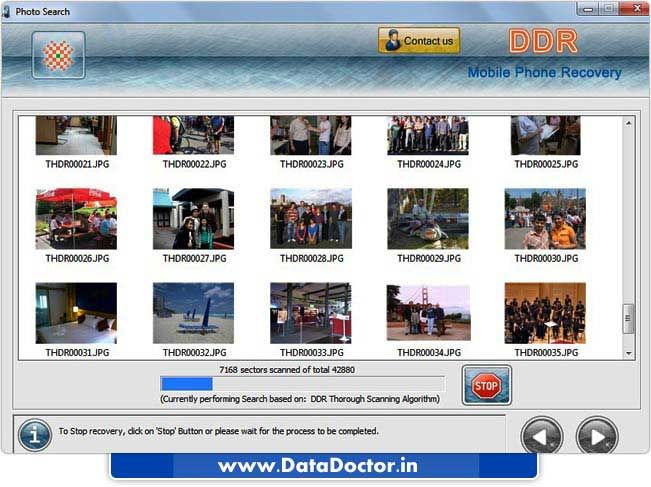Click the scrollbar down arrow
Image resolution: width=651 pixels, height=487 pixels.
tap(629, 353)
